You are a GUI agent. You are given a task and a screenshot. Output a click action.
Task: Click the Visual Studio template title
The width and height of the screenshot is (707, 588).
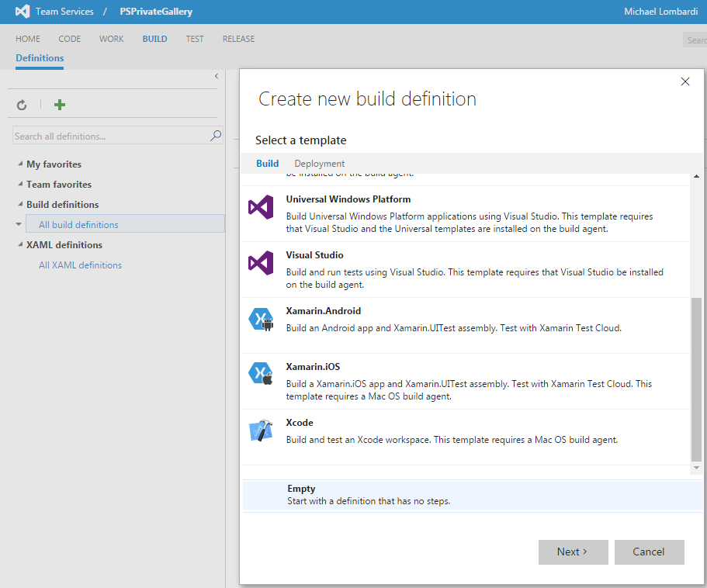pyautogui.click(x=314, y=255)
